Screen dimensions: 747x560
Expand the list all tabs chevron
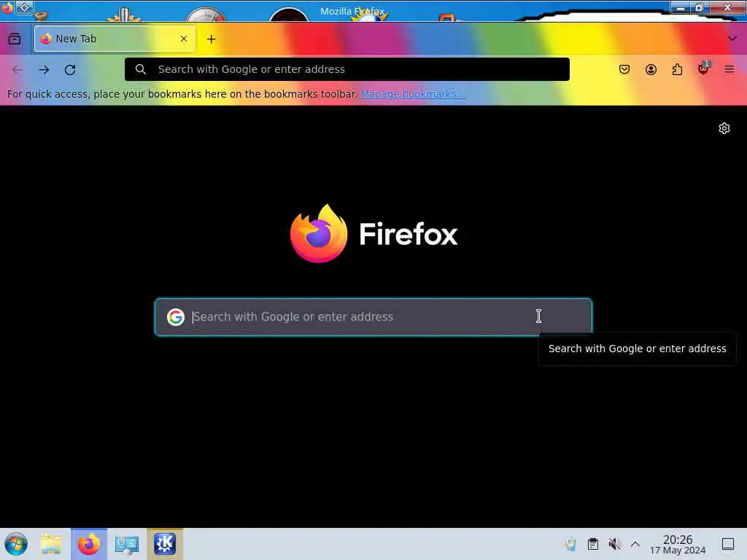732,39
